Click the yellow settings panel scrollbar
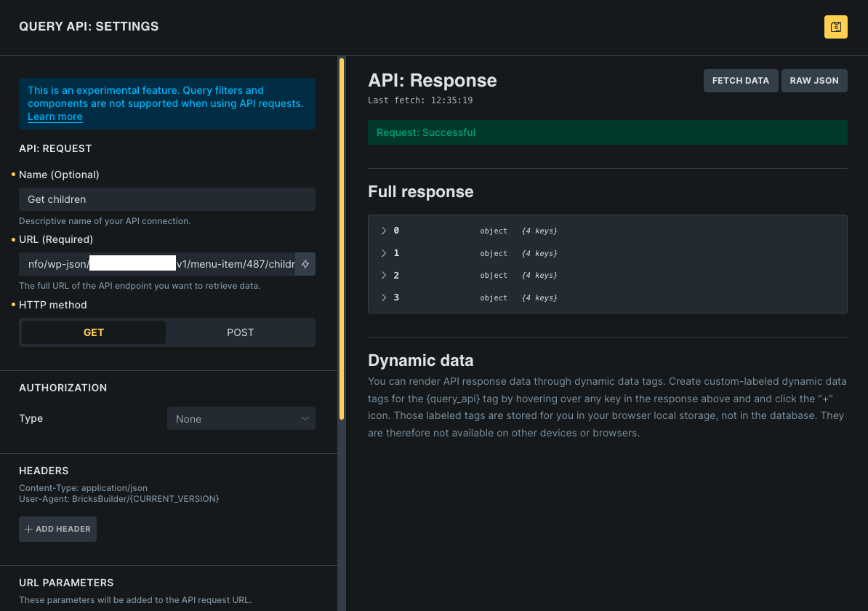 point(342,239)
